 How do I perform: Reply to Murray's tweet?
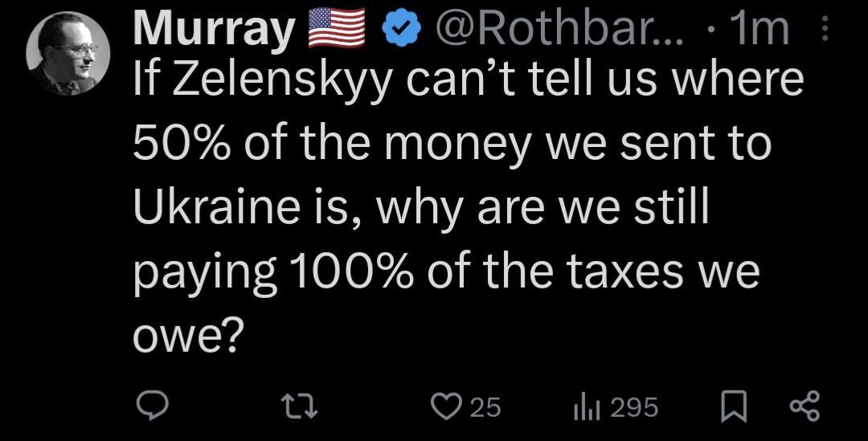(x=149, y=407)
